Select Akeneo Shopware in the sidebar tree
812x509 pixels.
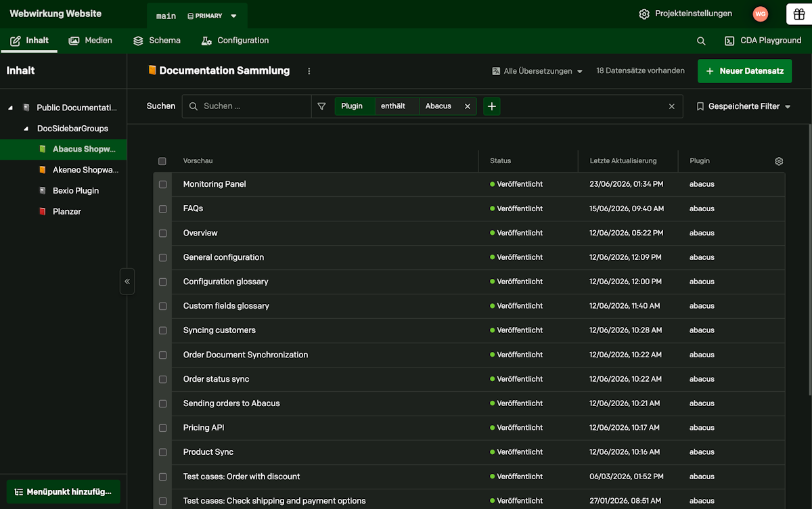85,170
